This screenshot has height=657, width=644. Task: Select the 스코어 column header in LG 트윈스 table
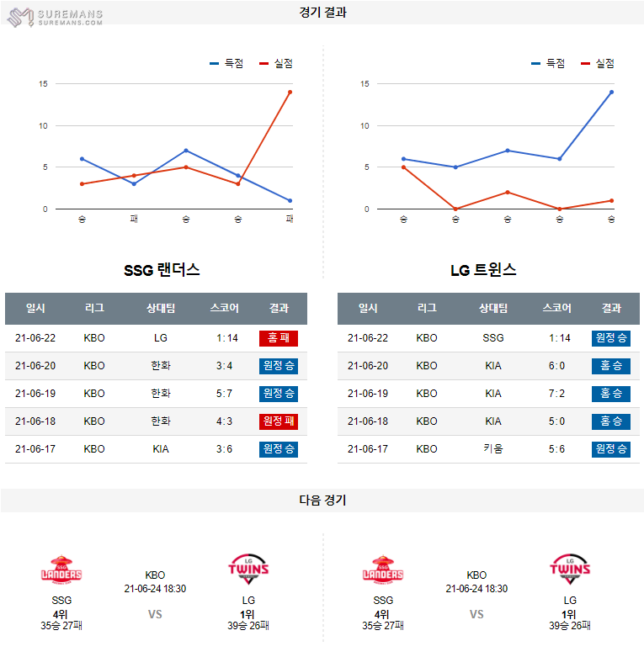(x=557, y=308)
